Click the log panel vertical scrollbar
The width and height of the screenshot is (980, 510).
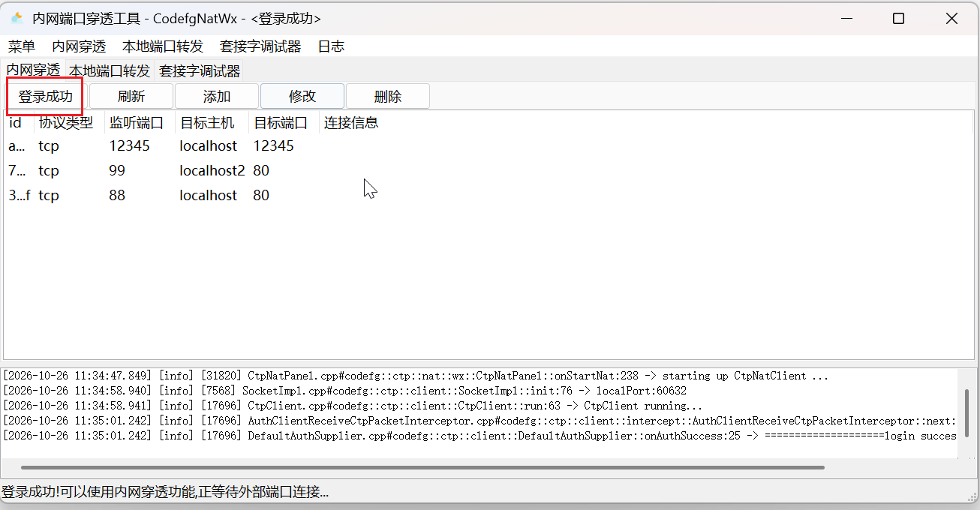coord(968,414)
